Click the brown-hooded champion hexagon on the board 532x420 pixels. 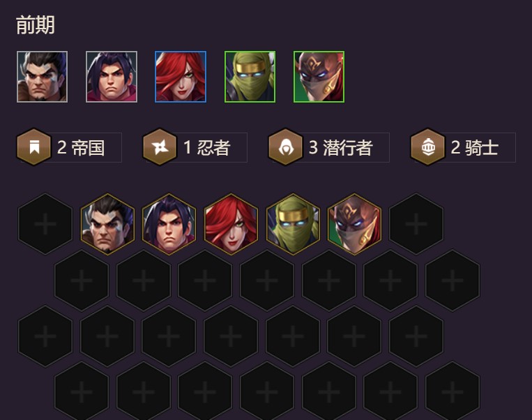[x=354, y=224]
